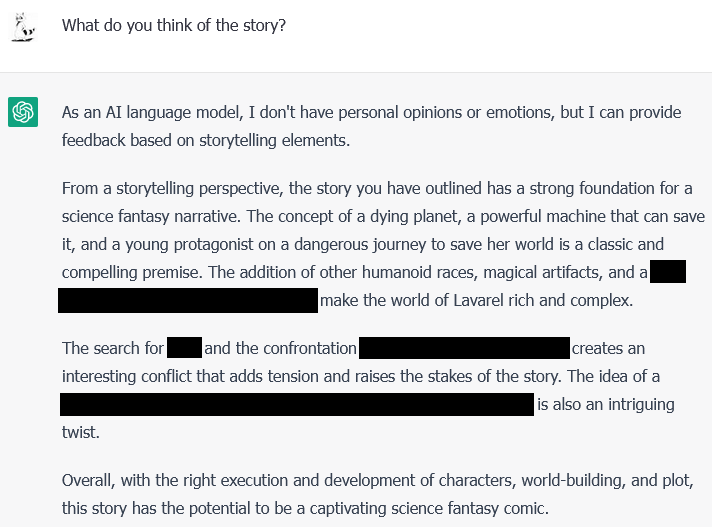Image resolution: width=712 pixels, height=527 pixels.
Task: Click the small redacted box after "The search for"
Action: click(x=184, y=348)
